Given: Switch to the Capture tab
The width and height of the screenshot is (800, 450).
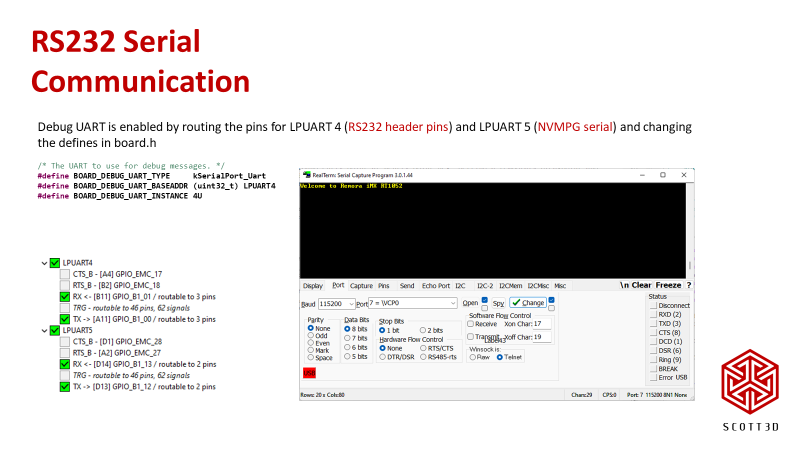Looking at the screenshot, I should [361, 286].
